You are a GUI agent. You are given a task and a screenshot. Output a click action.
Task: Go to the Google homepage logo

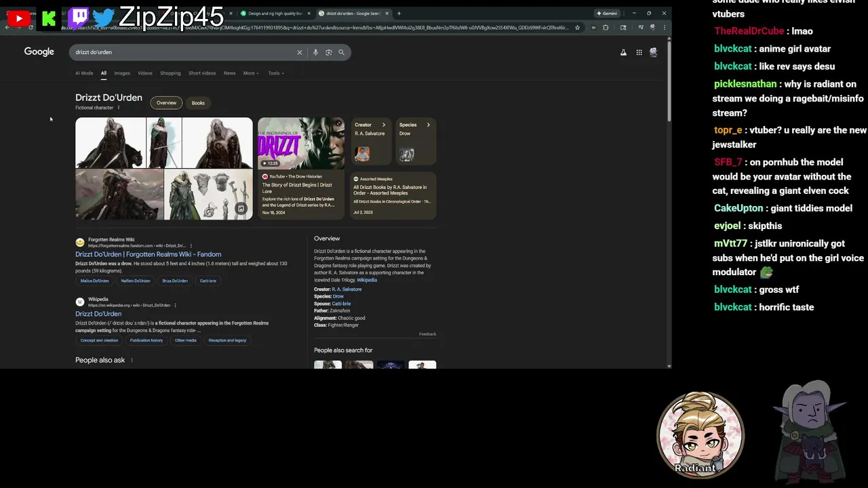39,52
